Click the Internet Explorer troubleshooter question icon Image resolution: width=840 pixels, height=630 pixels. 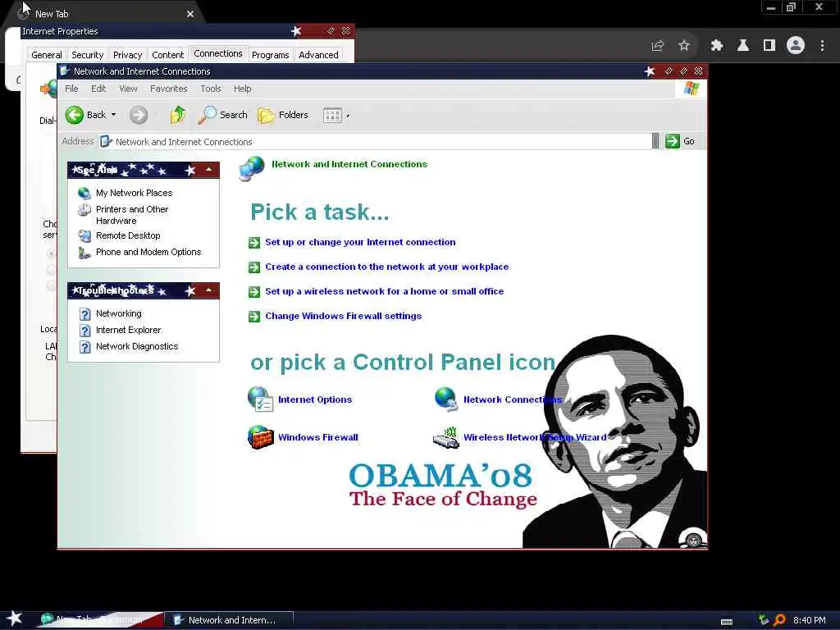[84, 330]
